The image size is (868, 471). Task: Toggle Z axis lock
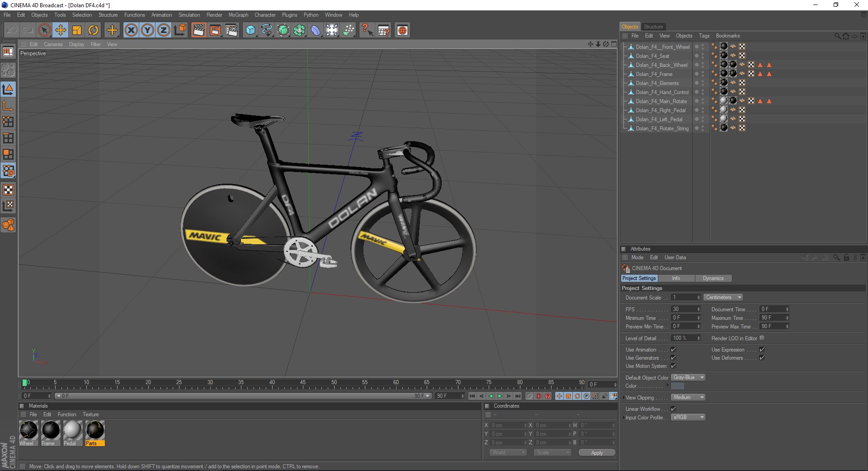coord(164,30)
